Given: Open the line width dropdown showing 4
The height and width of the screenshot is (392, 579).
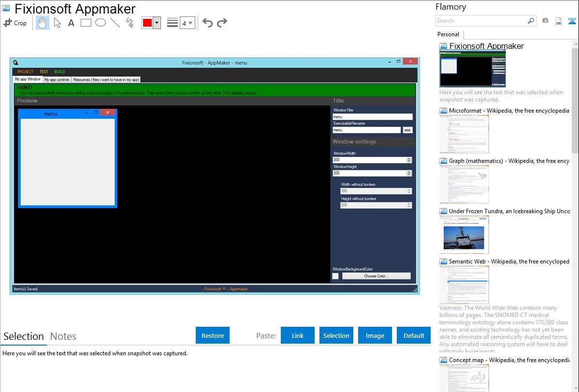Looking at the screenshot, I should coord(187,23).
